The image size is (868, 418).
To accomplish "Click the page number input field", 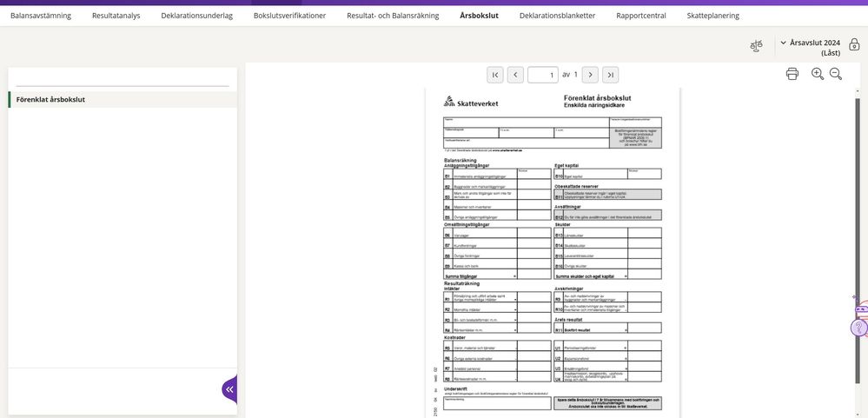I will coord(542,75).
